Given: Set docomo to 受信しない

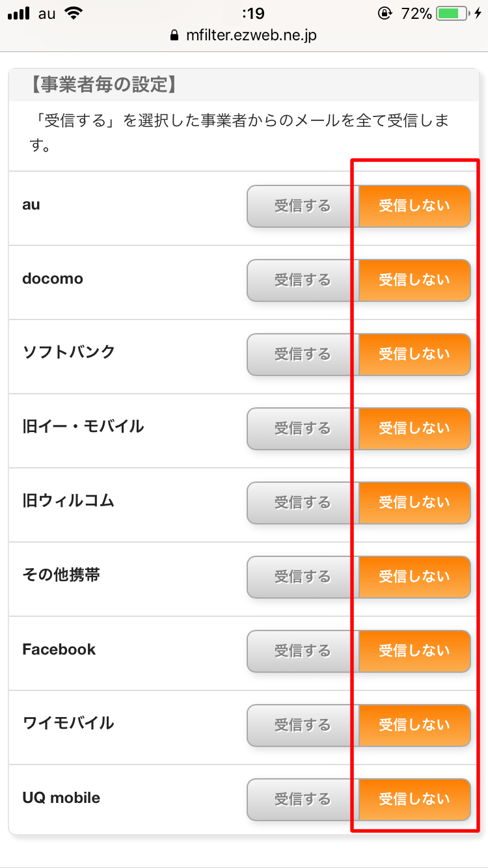Looking at the screenshot, I should point(414,280).
